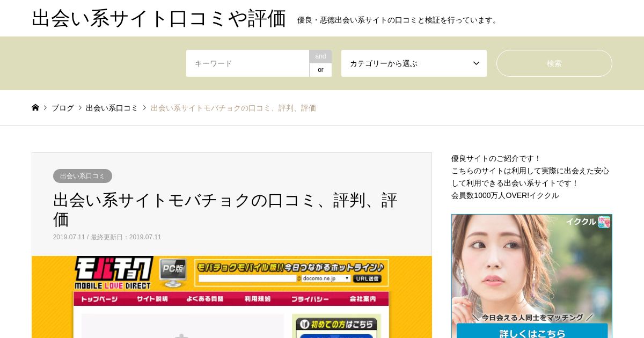Click トップページ tab in screenshot
Viewport: 644px width, 338px height.
(99, 299)
